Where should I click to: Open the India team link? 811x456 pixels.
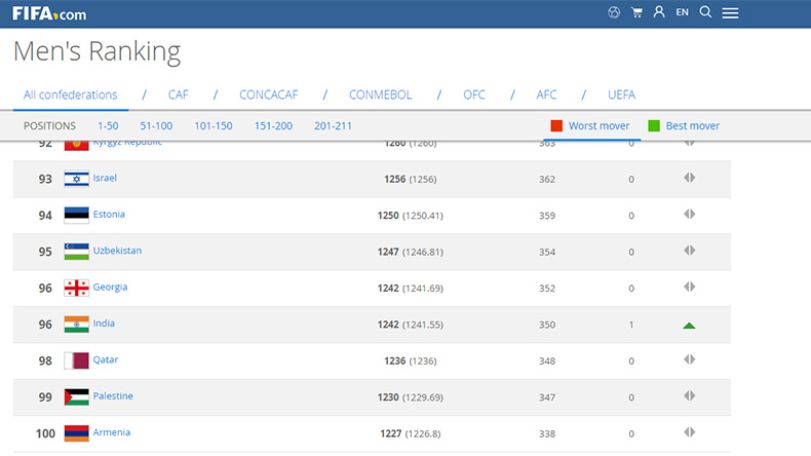tap(103, 324)
